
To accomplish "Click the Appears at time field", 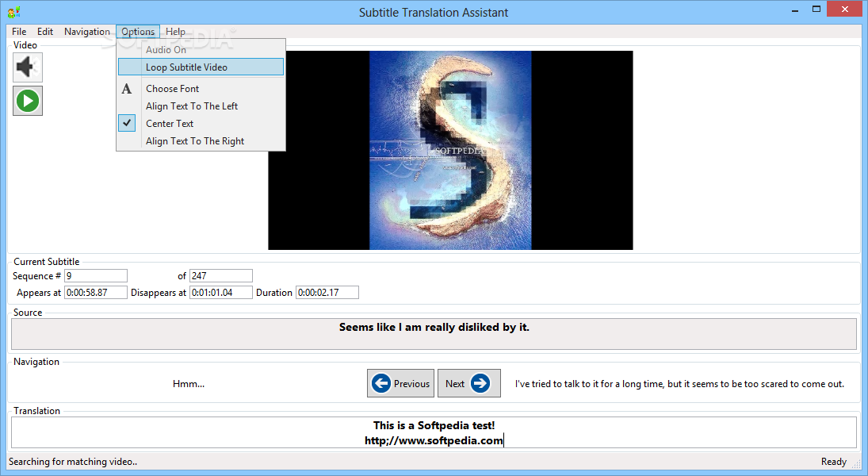I will pyautogui.click(x=96, y=293).
